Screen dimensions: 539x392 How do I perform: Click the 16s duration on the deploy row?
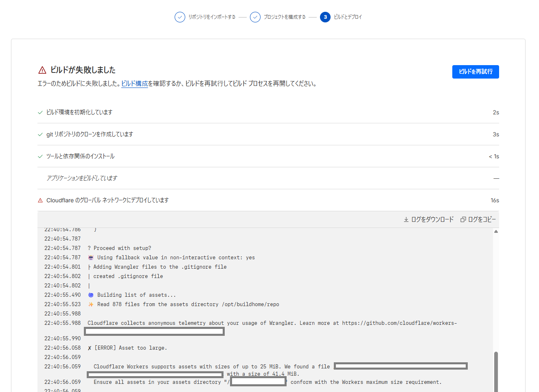point(495,200)
